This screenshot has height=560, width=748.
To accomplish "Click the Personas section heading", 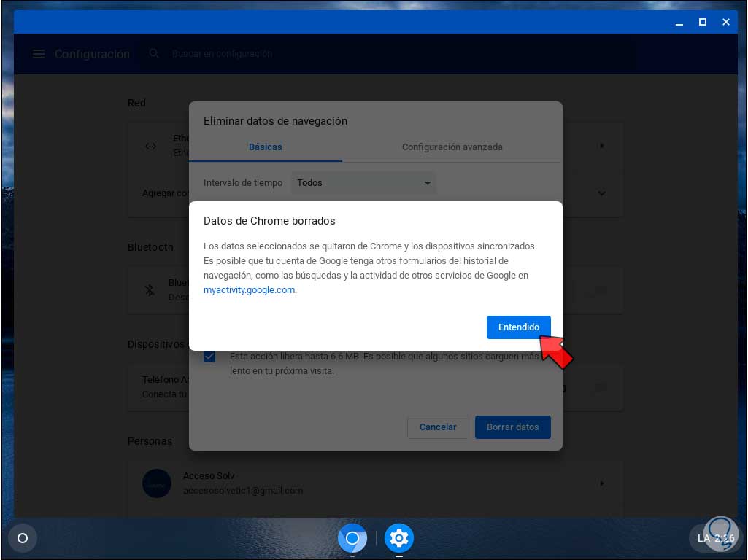I will point(150,441).
